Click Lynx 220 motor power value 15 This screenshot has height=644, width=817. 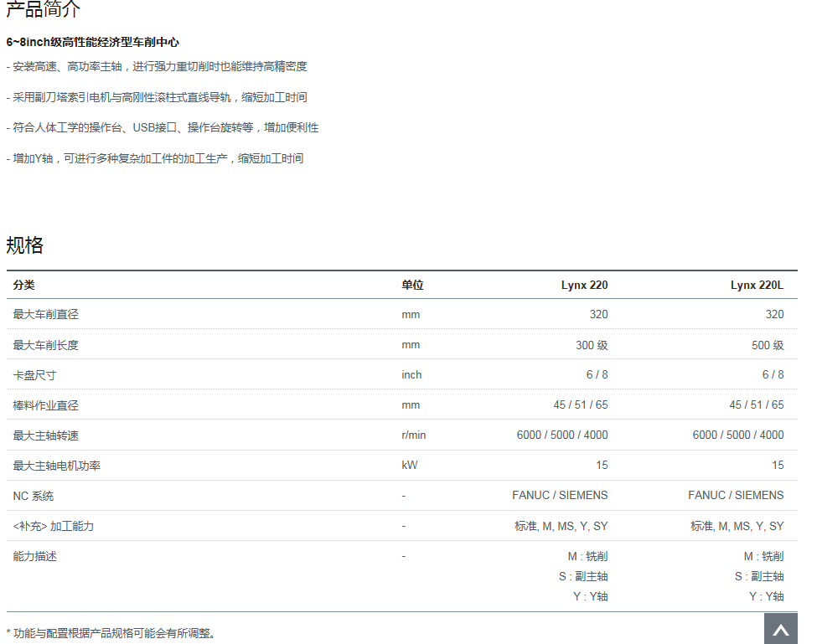pyautogui.click(x=602, y=466)
